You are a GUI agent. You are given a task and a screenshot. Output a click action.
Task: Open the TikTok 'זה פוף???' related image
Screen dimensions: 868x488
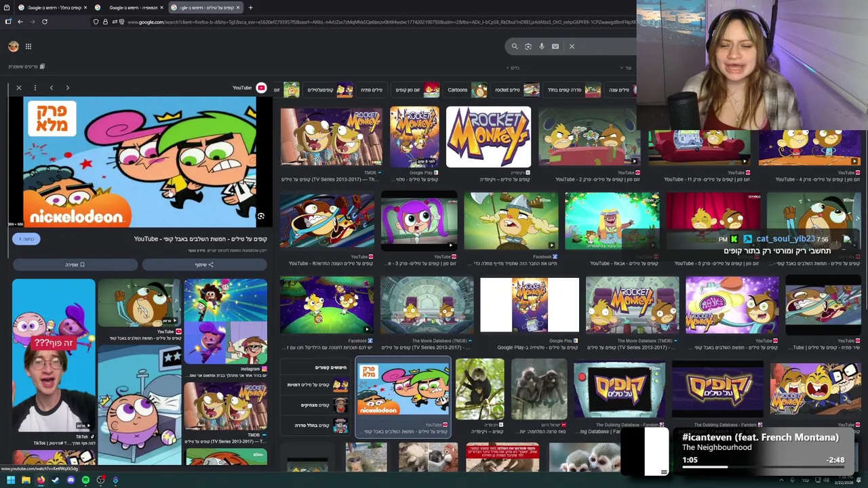tap(54, 356)
